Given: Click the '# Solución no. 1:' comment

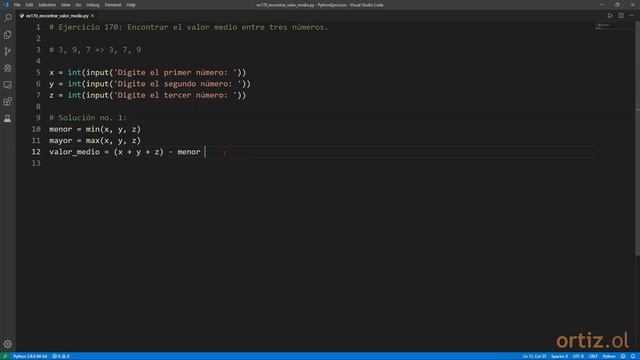Looking at the screenshot, I should [x=88, y=118].
